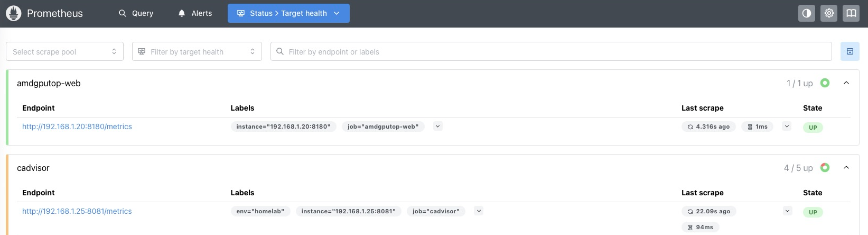The width and height of the screenshot is (868, 235).
Task: Expand labels for the amdgputop-web target
Action: click(x=437, y=126)
